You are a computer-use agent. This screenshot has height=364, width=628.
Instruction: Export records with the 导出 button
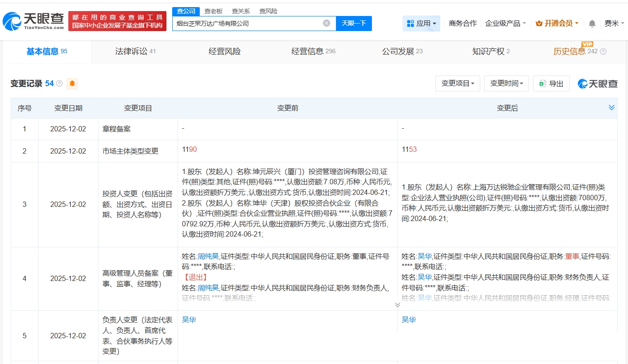[x=551, y=83]
